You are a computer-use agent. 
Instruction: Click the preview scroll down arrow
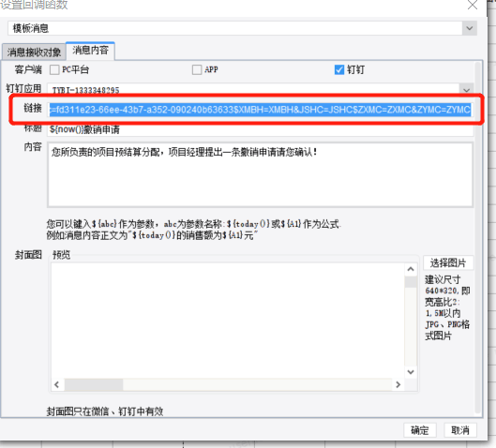411,372
